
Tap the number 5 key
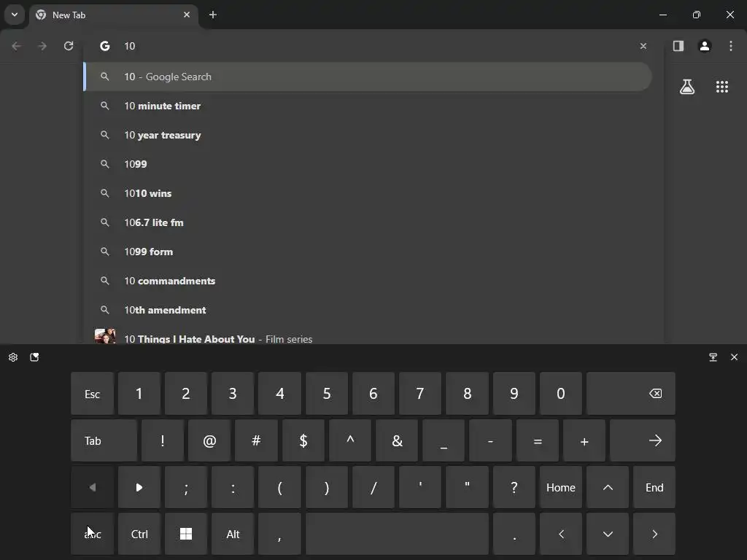tap(326, 393)
